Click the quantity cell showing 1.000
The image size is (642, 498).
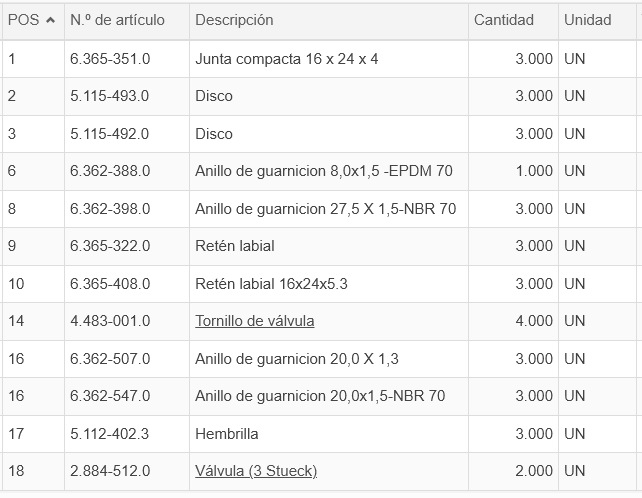[533, 171]
